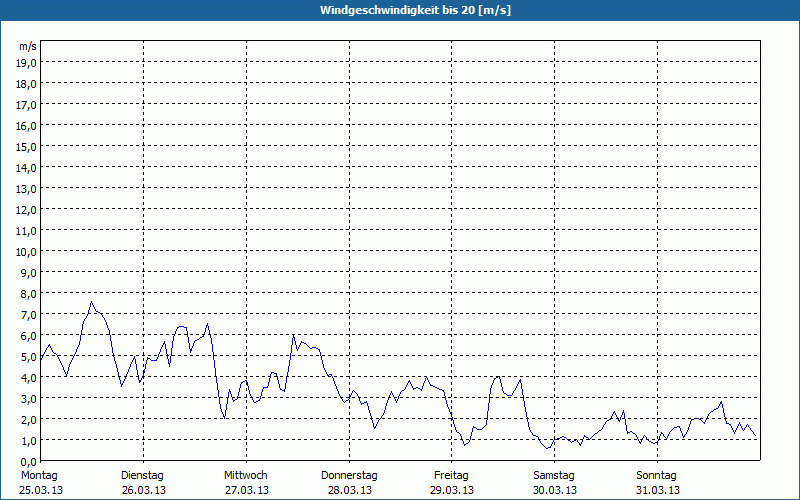
Task: Click the '4,0' axis value
Action: (29, 378)
